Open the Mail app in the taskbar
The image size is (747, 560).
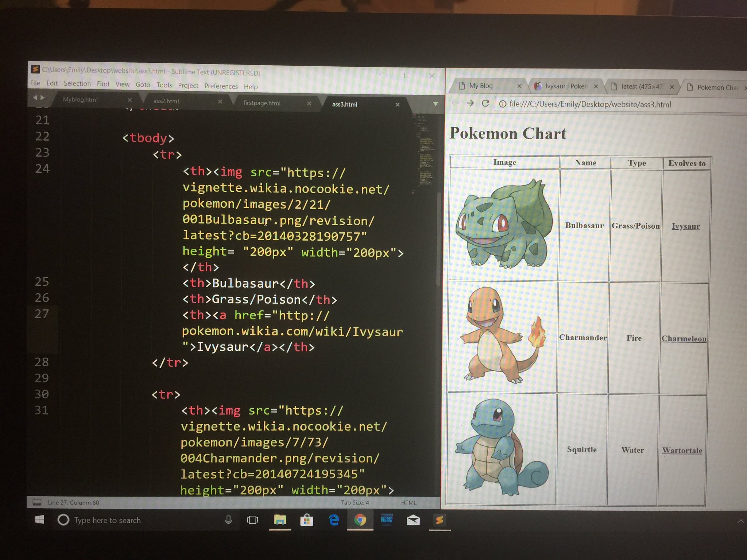pyautogui.click(x=413, y=520)
